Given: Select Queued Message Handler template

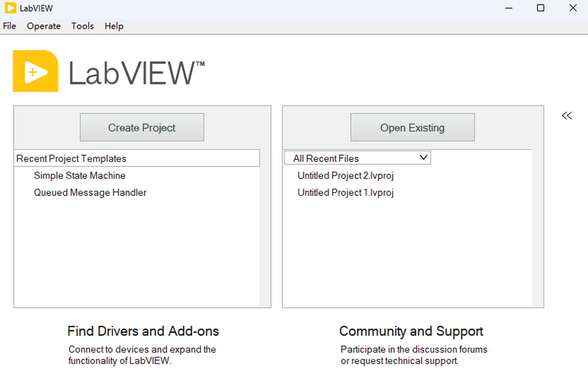Looking at the screenshot, I should pyautogui.click(x=90, y=193).
